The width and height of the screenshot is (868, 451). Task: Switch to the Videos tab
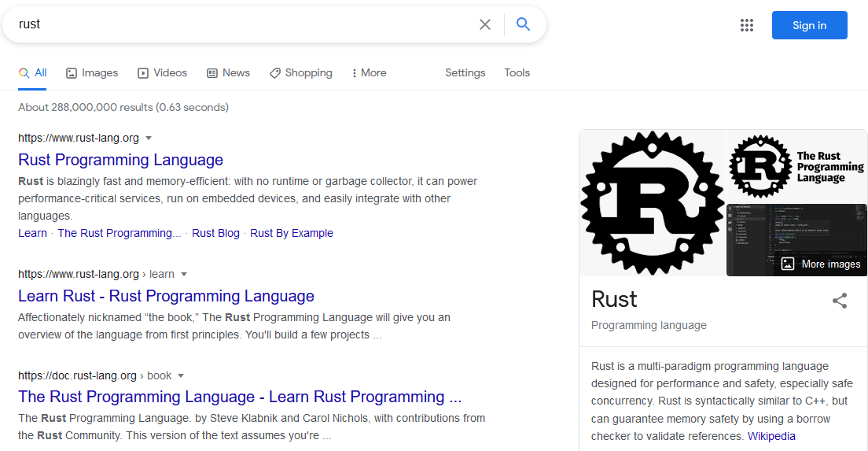click(162, 73)
